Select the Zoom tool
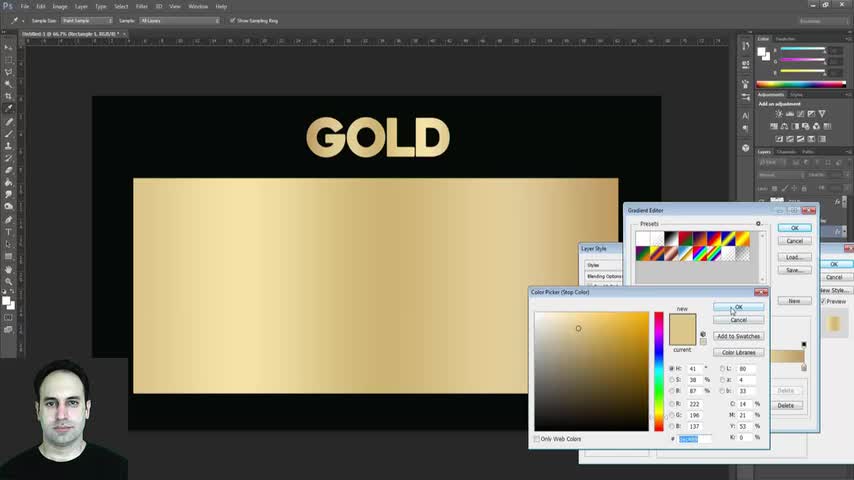This screenshot has height=480, width=854. pyautogui.click(x=8, y=282)
